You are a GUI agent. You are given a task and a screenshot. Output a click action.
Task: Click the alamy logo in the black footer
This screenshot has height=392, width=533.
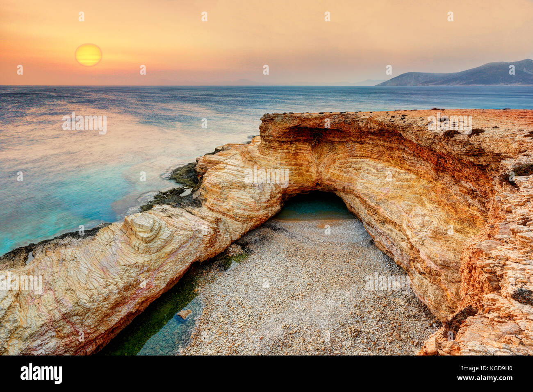(x=41, y=374)
